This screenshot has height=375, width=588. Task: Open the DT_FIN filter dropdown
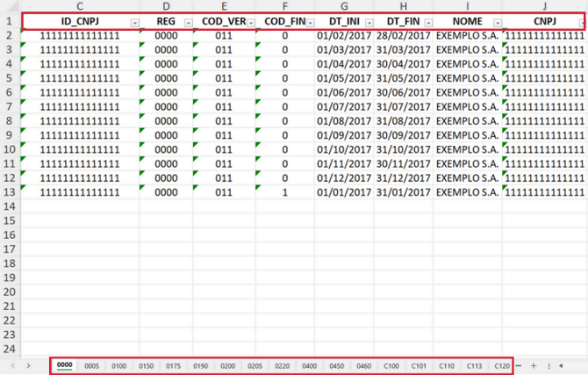(x=427, y=22)
